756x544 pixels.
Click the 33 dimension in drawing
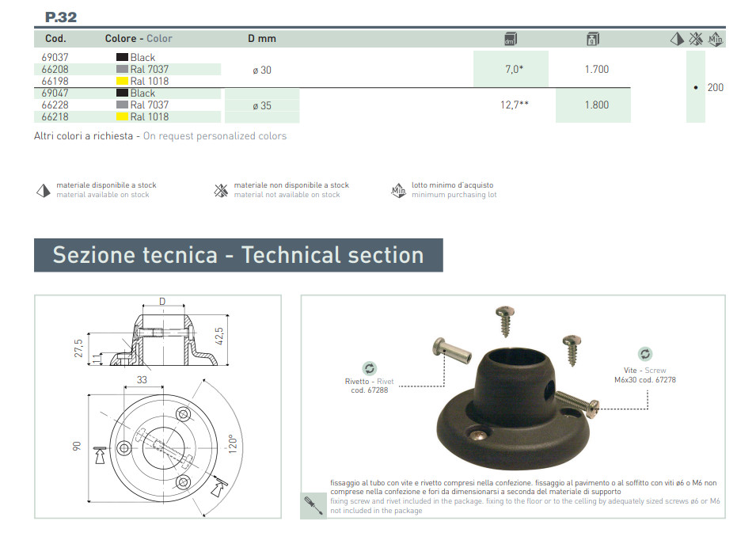[142, 380]
